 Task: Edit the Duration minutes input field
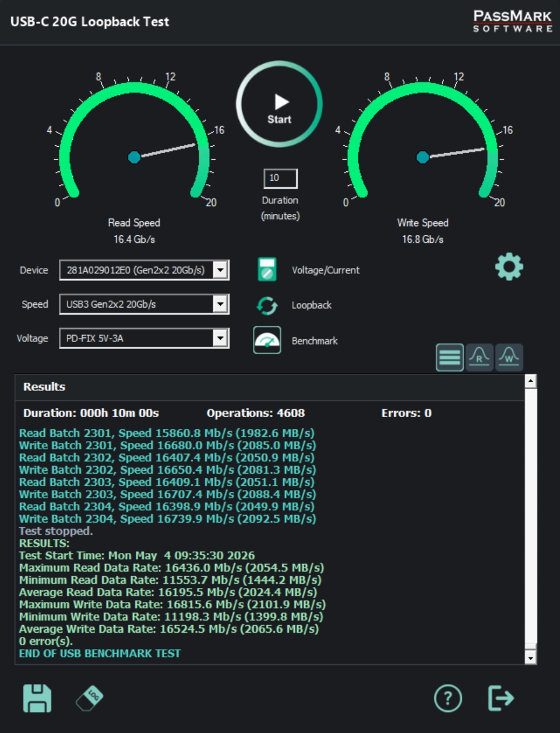point(280,178)
